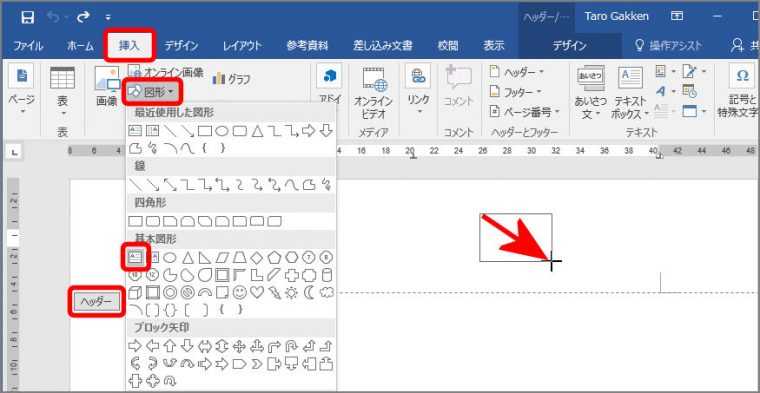This screenshot has width=760, height=393.
Task: Click the date and time icon
Action: (x=689, y=92)
